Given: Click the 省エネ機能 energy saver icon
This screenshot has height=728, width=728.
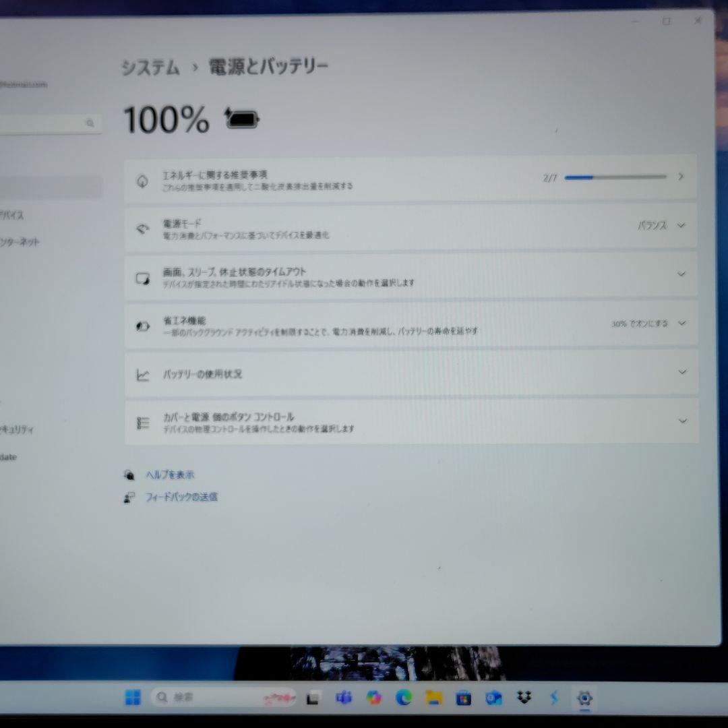Looking at the screenshot, I should pyautogui.click(x=142, y=325).
